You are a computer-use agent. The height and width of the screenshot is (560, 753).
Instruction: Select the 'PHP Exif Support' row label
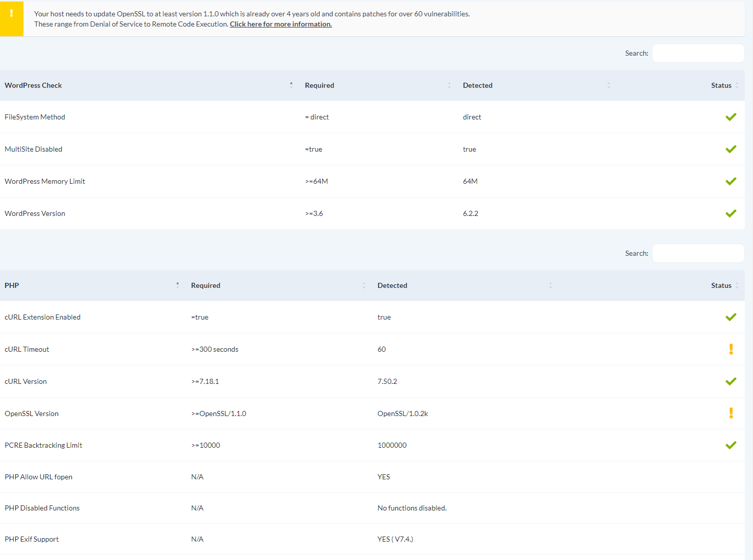[x=32, y=539]
